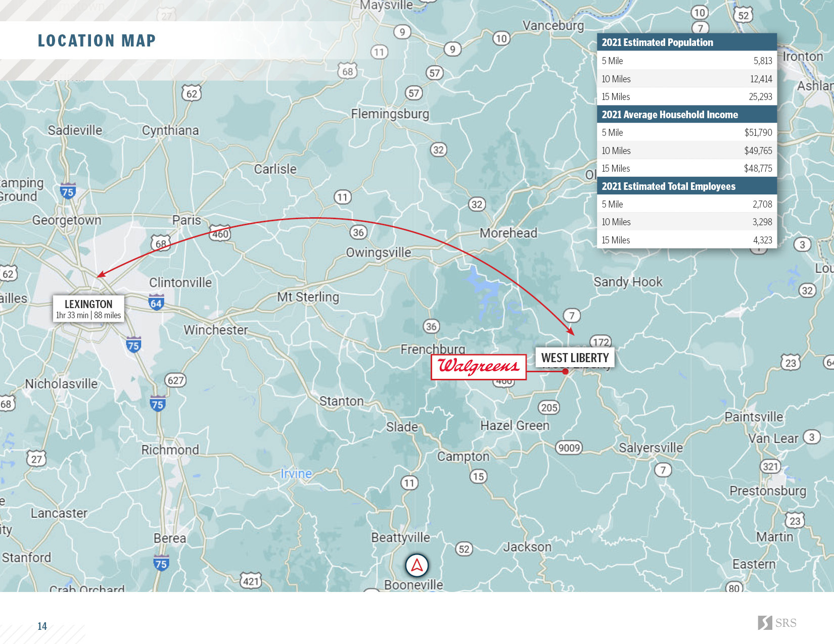Click the route 321 shield near Prestonsburg
The width and height of the screenshot is (834, 644).
(770, 466)
